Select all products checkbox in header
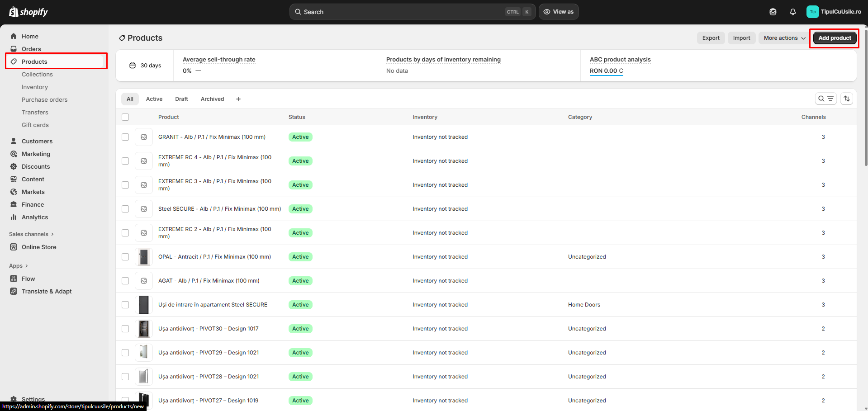 click(x=125, y=117)
